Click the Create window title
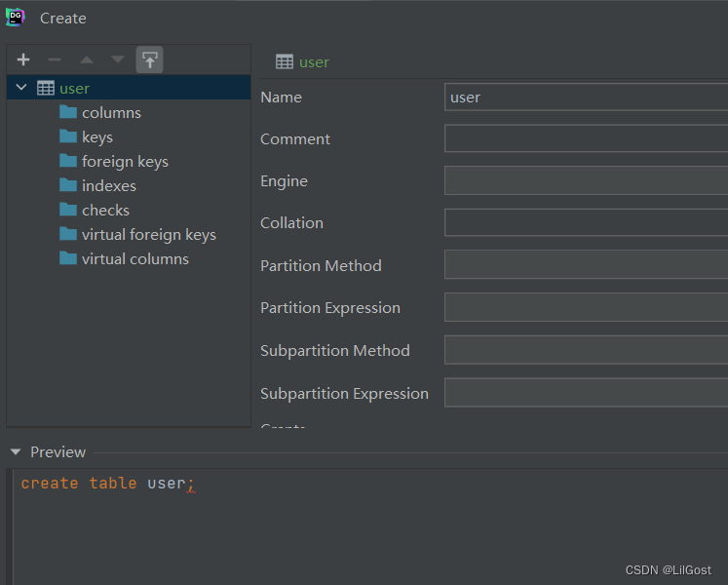 (63, 19)
